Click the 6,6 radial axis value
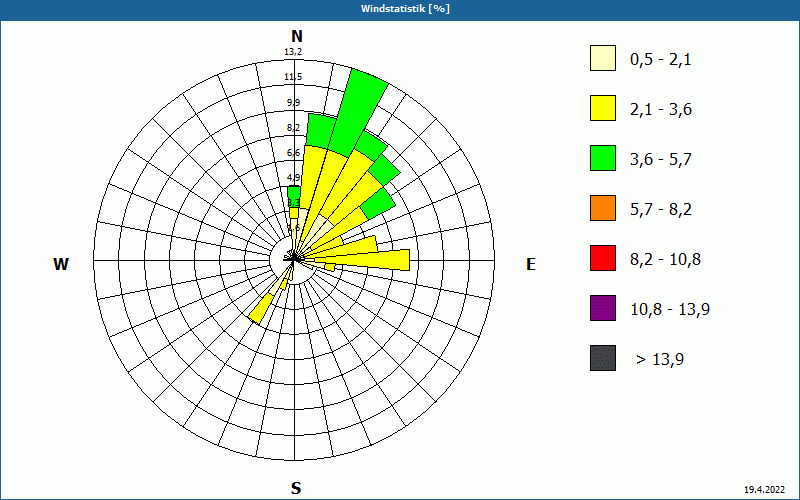Image resolution: width=800 pixels, height=500 pixels. tap(293, 153)
